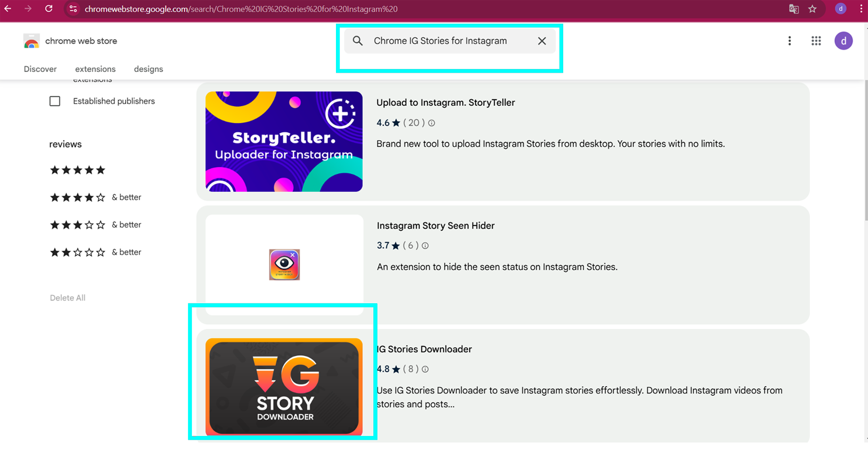View site information icon in address bar
The width and height of the screenshot is (868, 452).
pyautogui.click(x=73, y=9)
